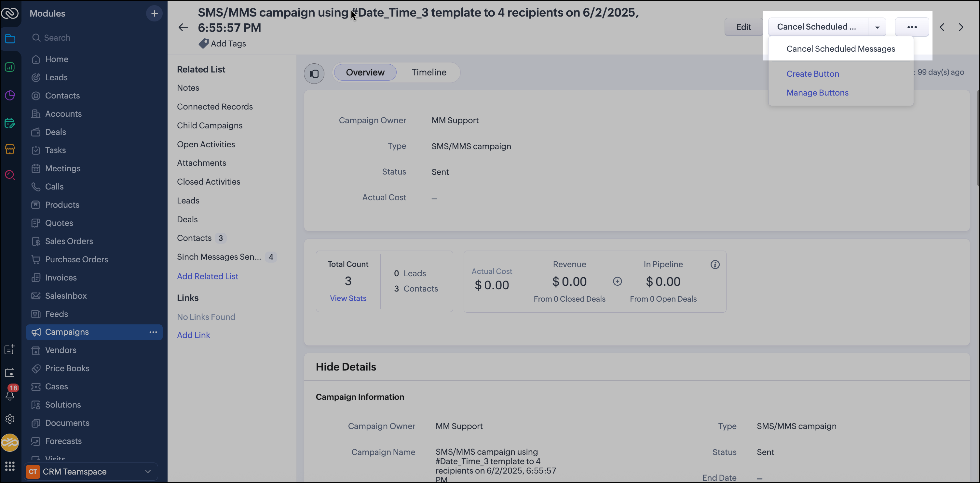Open Home module in sidebar

57,59
